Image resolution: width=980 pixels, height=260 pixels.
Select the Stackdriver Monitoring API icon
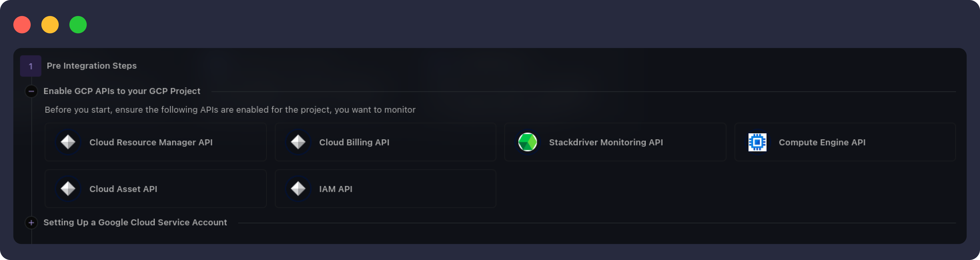527,142
